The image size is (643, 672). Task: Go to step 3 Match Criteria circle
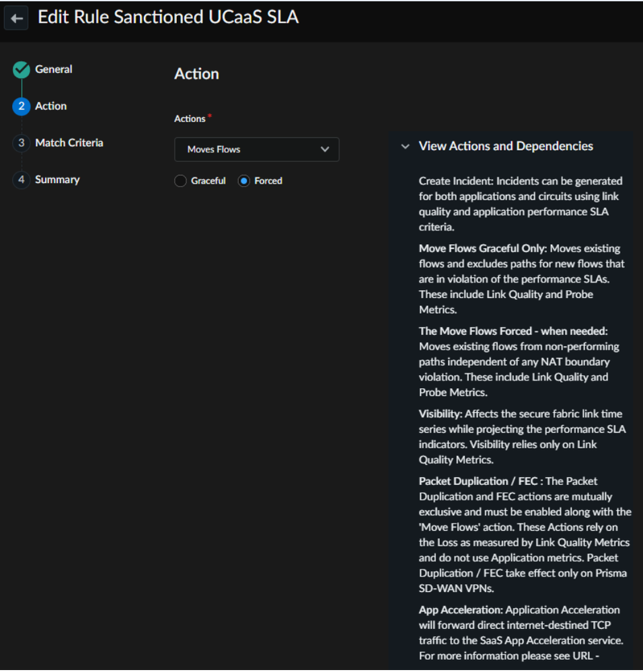coord(21,143)
